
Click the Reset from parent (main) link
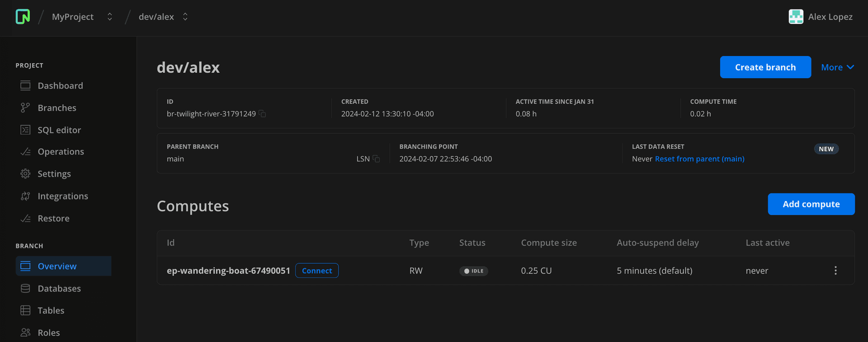click(x=699, y=159)
